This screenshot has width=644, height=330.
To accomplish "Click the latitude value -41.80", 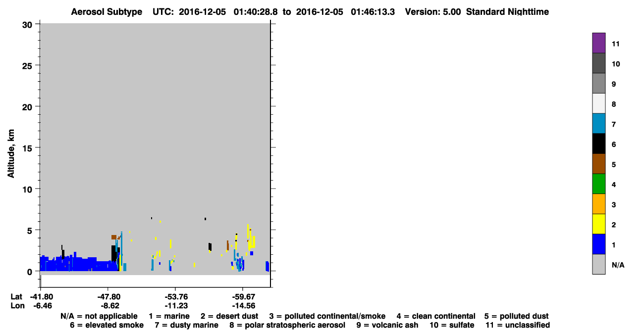I will click(43, 296).
